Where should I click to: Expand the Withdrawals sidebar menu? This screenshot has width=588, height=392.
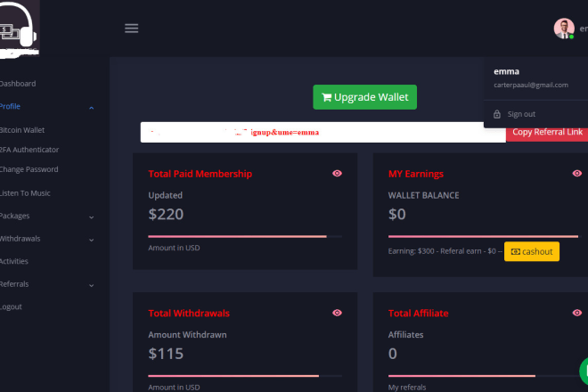(x=91, y=240)
